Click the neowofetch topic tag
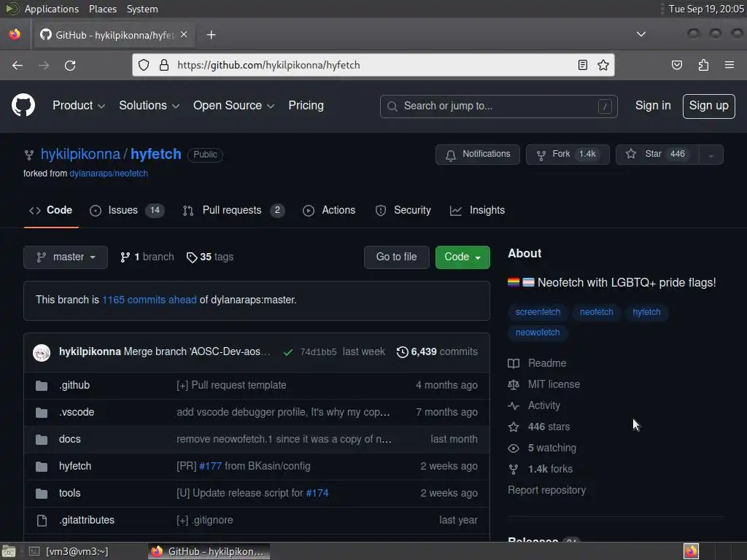The image size is (747, 560). coord(538,332)
